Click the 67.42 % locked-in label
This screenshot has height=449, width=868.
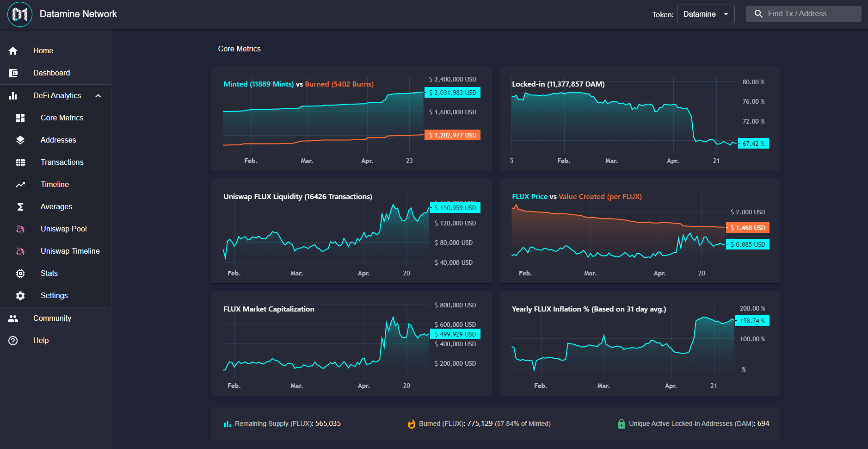(753, 143)
